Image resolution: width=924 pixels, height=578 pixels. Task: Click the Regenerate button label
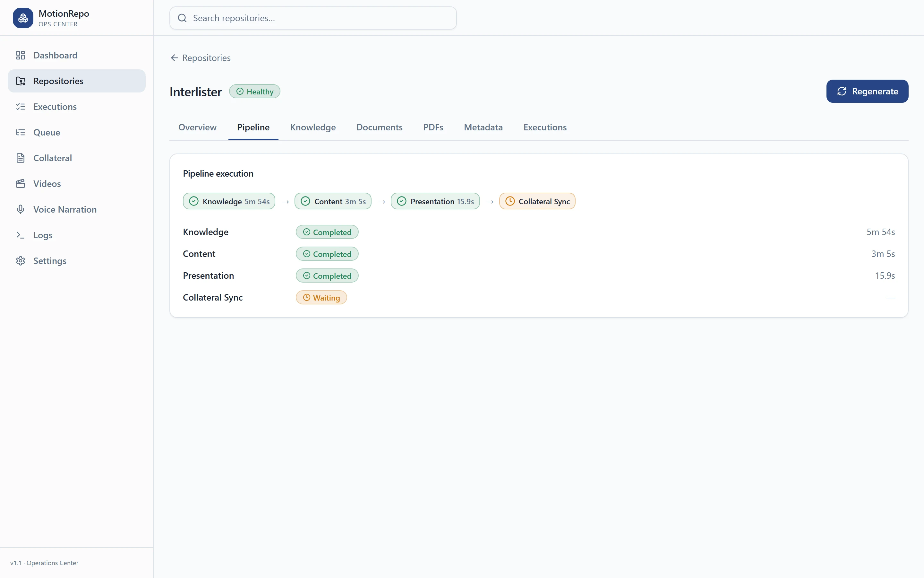[875, 92]
